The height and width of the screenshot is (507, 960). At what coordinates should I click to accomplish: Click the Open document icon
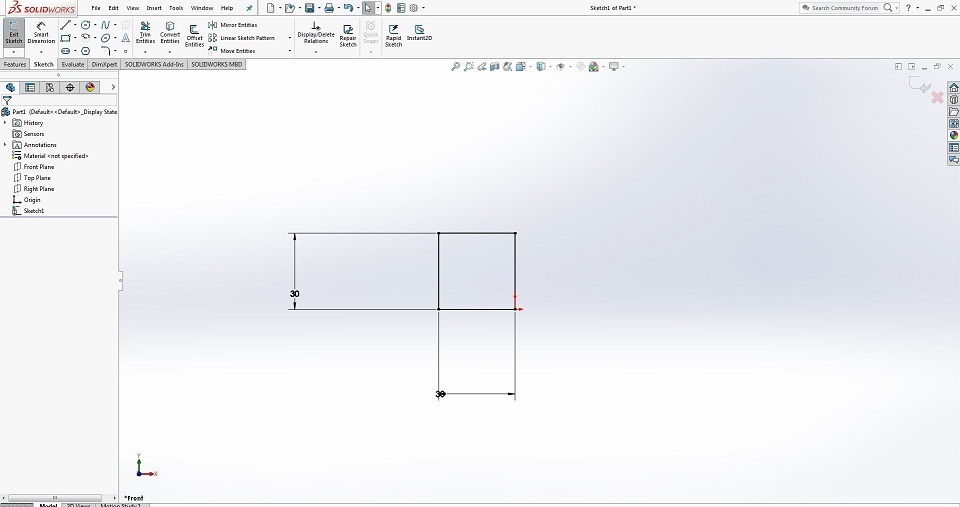click(x=289, y=8)
